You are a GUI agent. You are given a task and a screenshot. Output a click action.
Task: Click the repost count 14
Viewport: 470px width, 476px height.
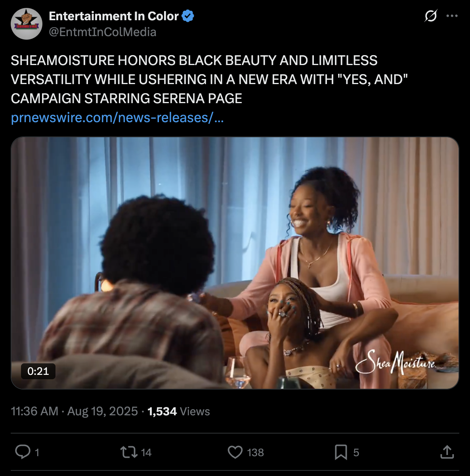146,453
